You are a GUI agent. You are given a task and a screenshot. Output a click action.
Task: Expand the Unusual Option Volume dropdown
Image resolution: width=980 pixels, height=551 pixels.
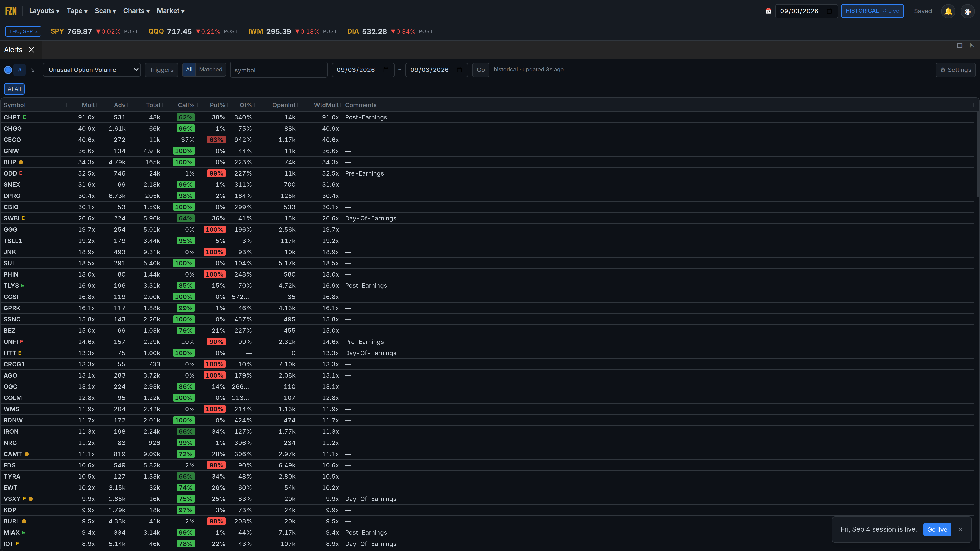92,70
